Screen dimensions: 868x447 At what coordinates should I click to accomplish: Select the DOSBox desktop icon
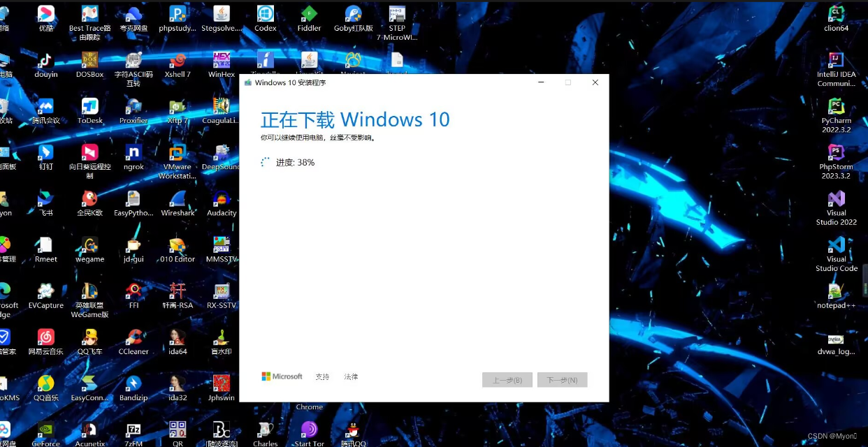(90, 65)
